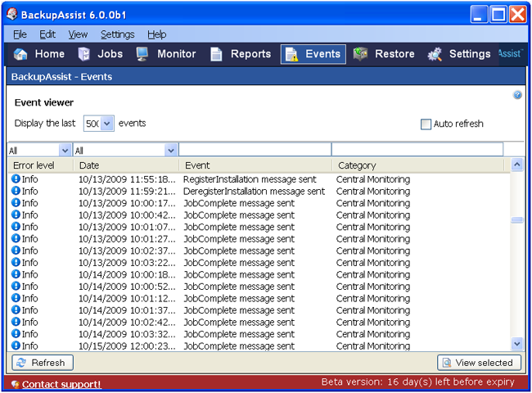532x393 pixels.
Task: Click info icon for 10/13/2009 10:01:07 row
Action: coord(16,226)
